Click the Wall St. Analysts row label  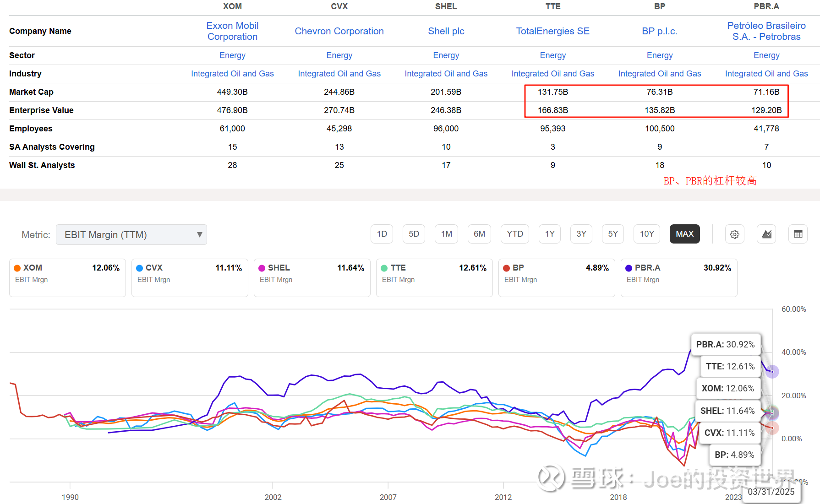pyautogui.click(x=42, y=165)
